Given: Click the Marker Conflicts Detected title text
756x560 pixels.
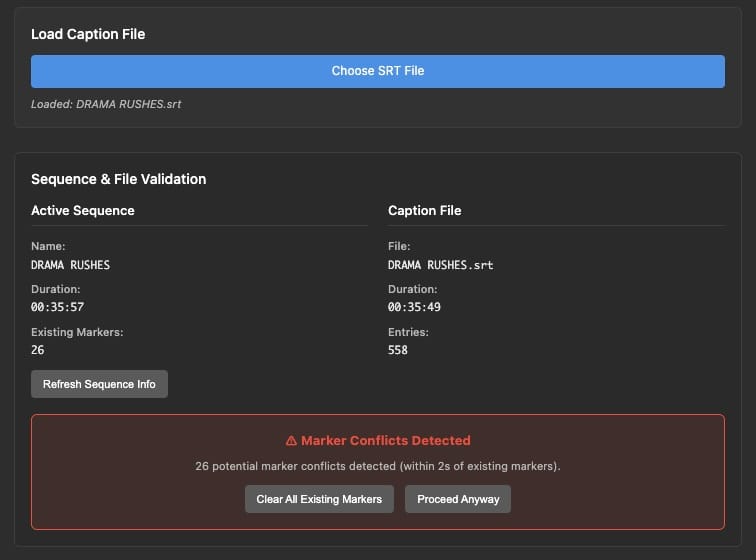Looking at the screenshot, I should tap(385, 441).
